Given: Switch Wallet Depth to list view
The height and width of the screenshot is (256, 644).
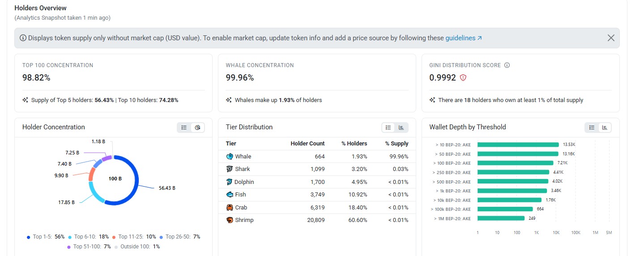Looking at the screenshot, I should coord(592,128).
